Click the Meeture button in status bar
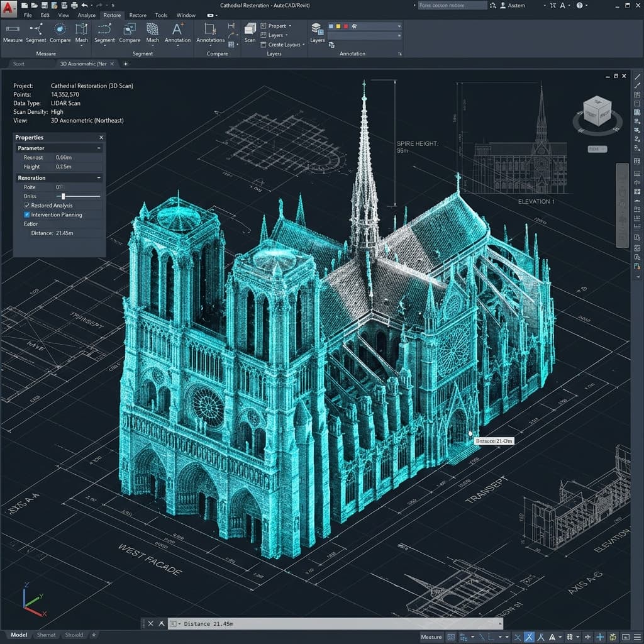Viewport: 644px width, 644px height. (x=431, y=637)
